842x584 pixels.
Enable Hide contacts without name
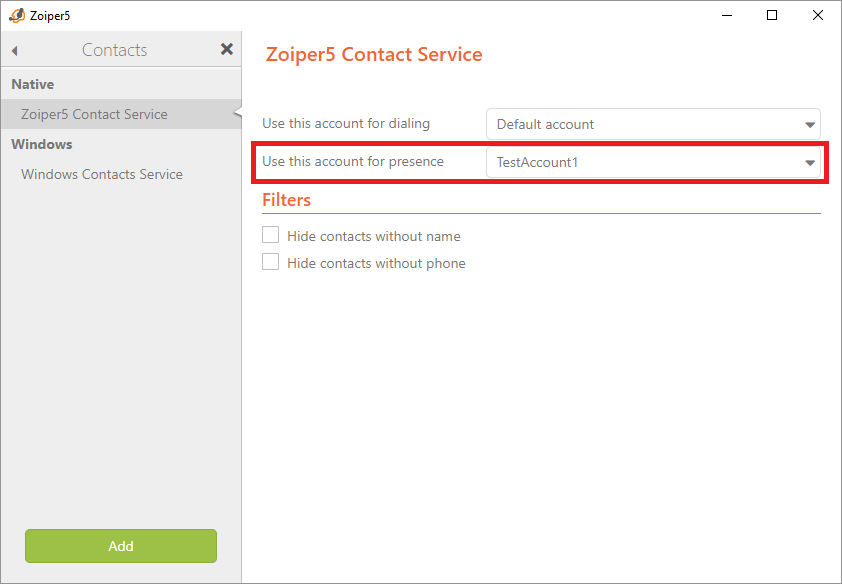tap(270, 235)
